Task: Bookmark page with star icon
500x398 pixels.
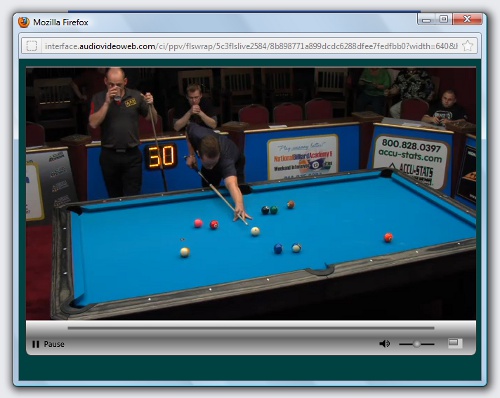Action: (468, 46)
